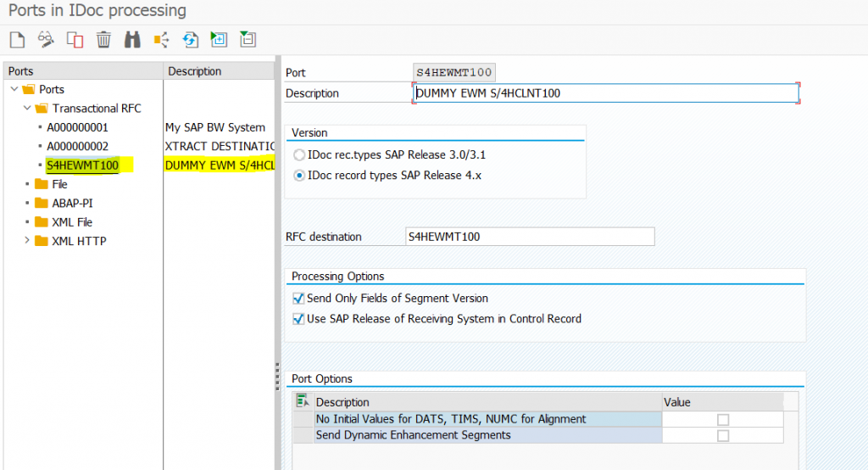This screenshot has height=470, width=868.
Task: Click the vertical splitter handle between panes
Action: click(277, 377)
